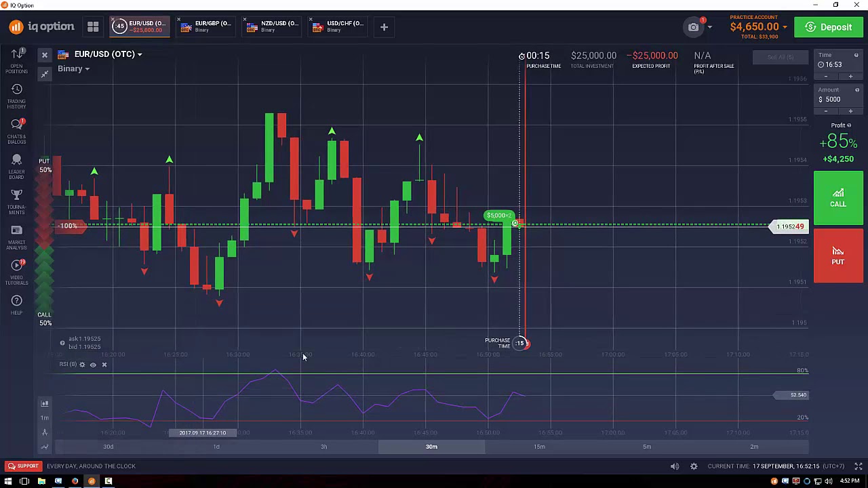Open Trading History in the sidebar
Viewport: 868px width, 488px height.
click(17, 96)
